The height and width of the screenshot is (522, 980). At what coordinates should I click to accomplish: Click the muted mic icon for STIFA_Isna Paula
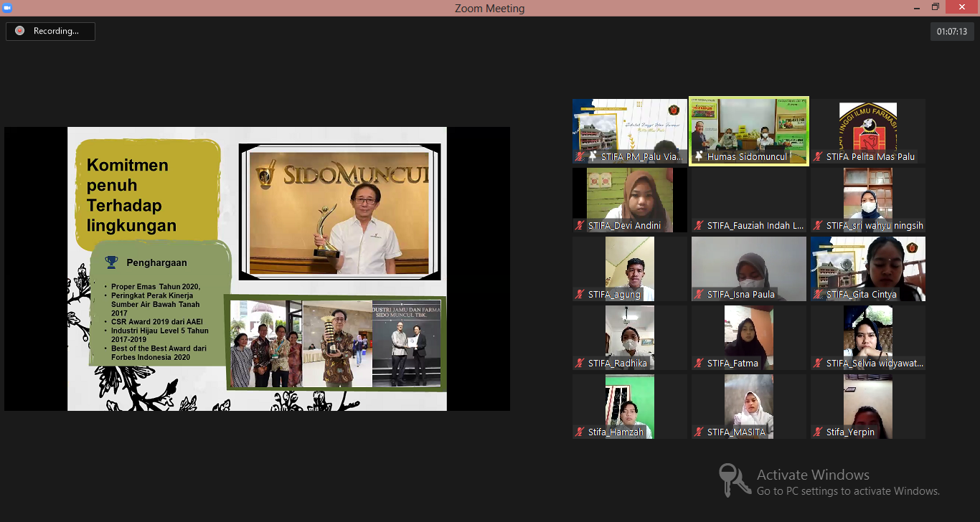pyautogui.click(x=699, y=294)
